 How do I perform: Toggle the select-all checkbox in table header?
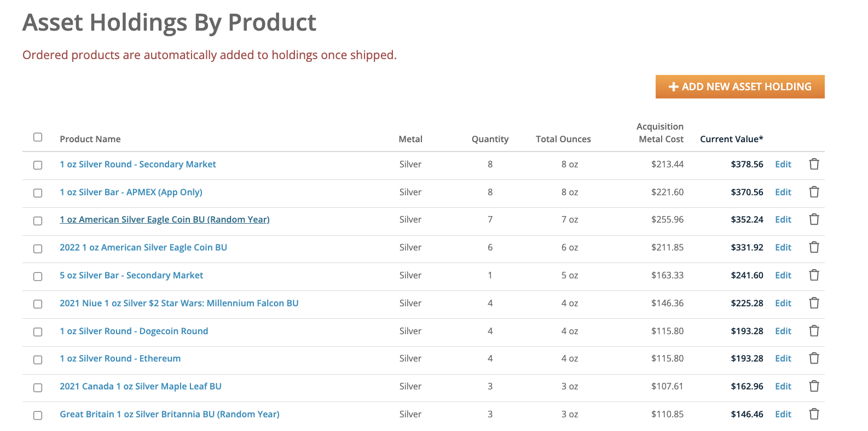[38, 137]
